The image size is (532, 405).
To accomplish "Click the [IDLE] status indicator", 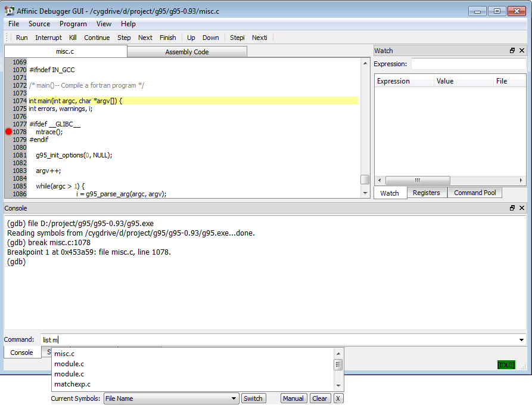I will [506, 365].
